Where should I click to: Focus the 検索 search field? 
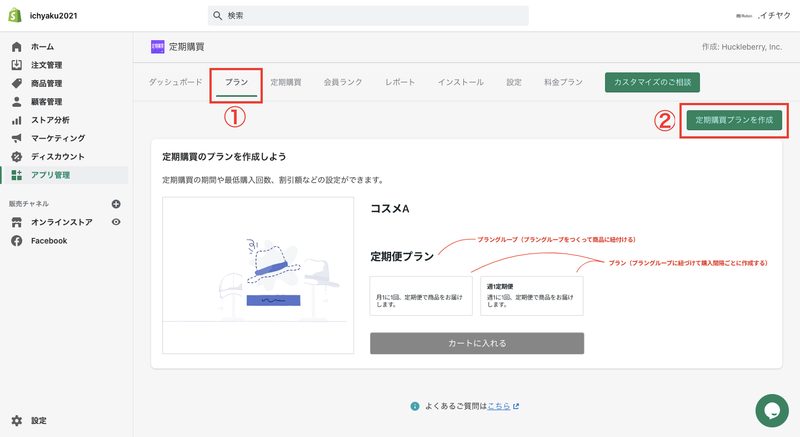(x=368, y=16)
